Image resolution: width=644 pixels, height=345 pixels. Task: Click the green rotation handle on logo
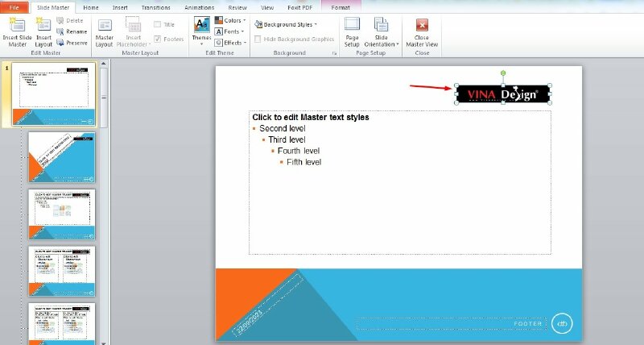(x=502, y=73)
